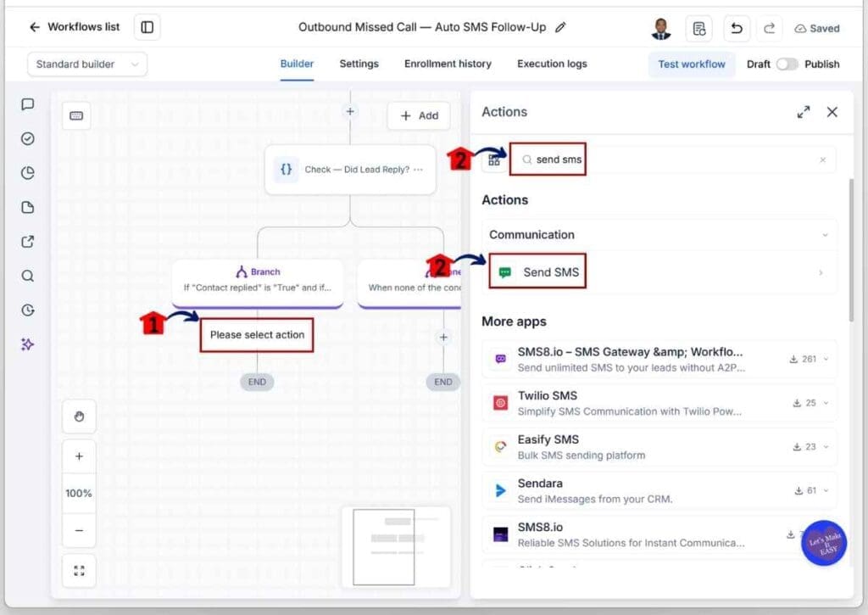The height and width of the screenshot is (615, 868).
Task: Expand the Easify SMS app chevron
Action: 826,446
